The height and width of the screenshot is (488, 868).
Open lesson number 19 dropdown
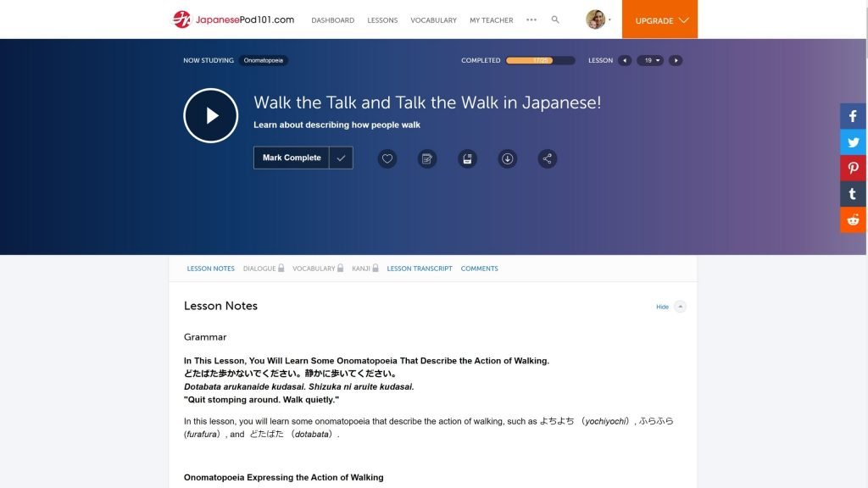click(650, 60)
